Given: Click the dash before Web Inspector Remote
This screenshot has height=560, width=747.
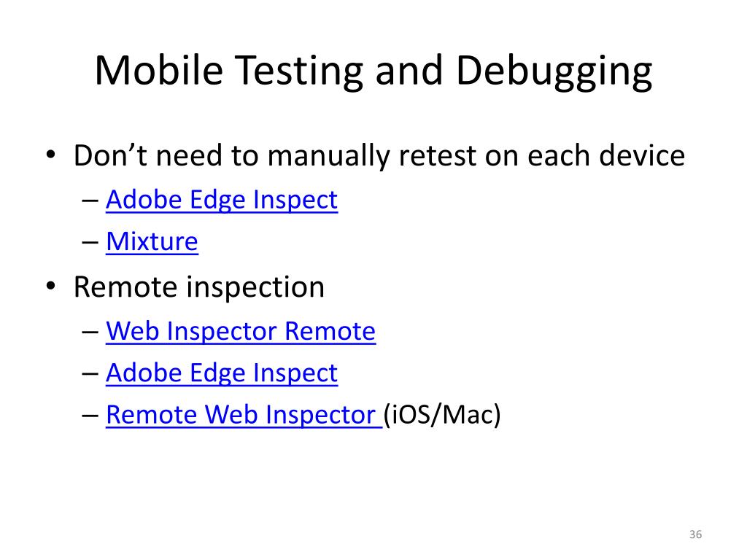Looking at the screenshot, I should [x=90, y=332].
